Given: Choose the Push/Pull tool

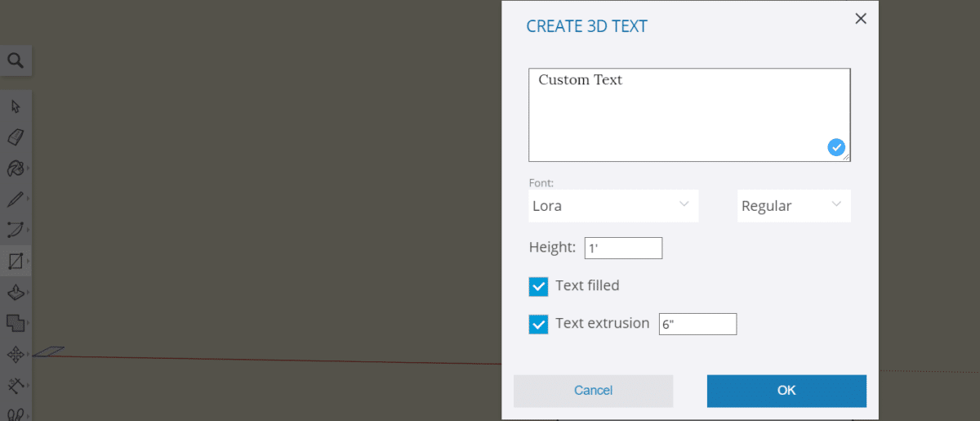Looking at the screenshot, I should point(16,293).
